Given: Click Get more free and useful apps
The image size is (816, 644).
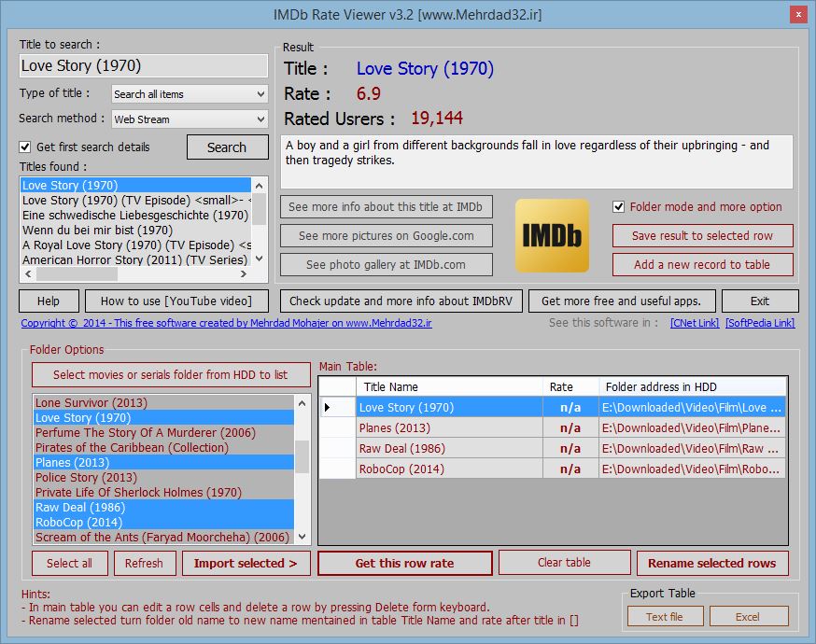Looking at the screenshot, I should [x=622, y=301].
